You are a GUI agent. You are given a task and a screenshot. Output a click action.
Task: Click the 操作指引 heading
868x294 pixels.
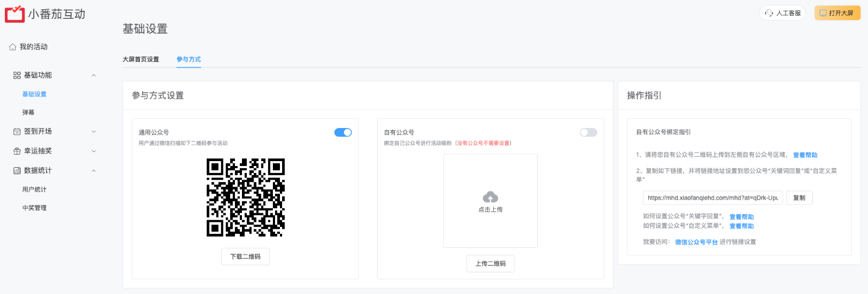(644, 95)
